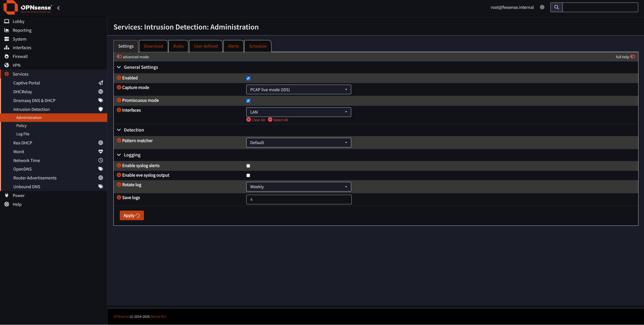Show help info icon for Enable syslog alerts
The image size is (644, 325).
point(119,166)
